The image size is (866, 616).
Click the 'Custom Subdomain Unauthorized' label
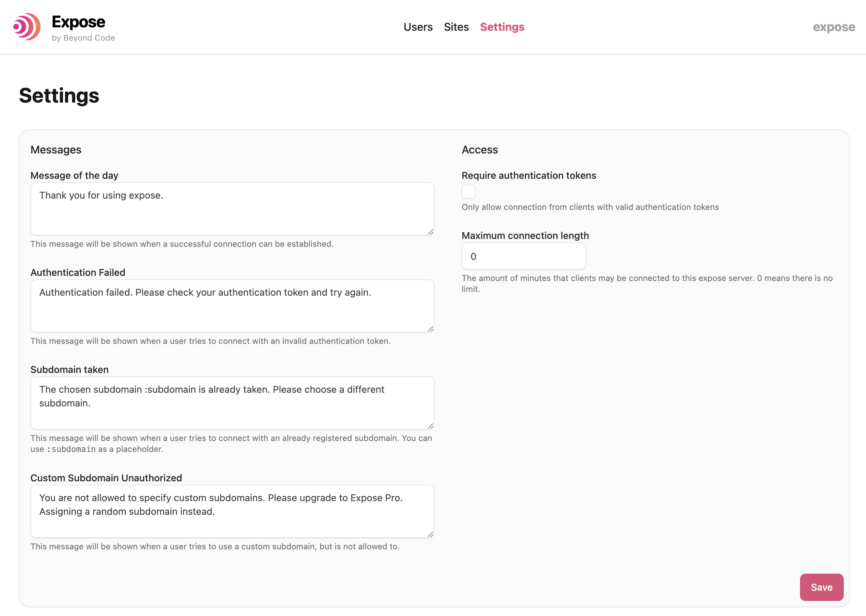coord(106,478)
